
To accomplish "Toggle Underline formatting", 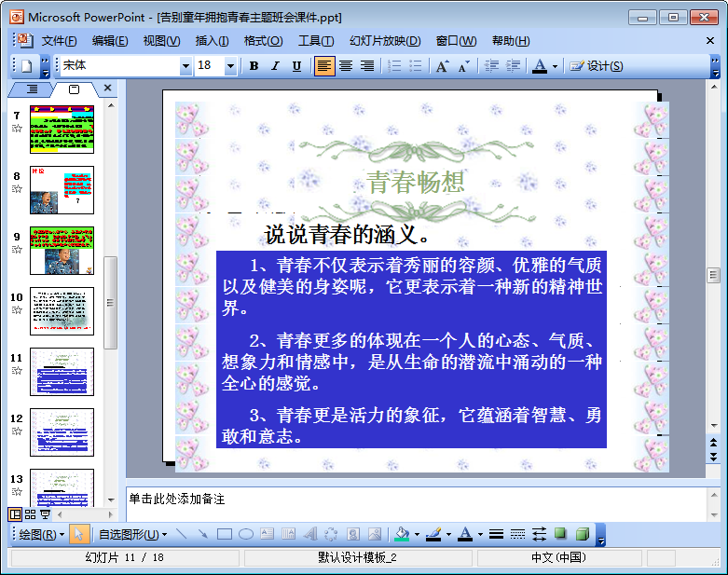I will 296,66.
